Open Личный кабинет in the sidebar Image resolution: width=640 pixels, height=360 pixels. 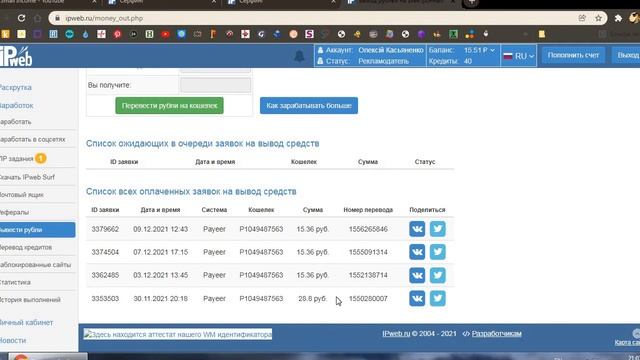(27, 322)
